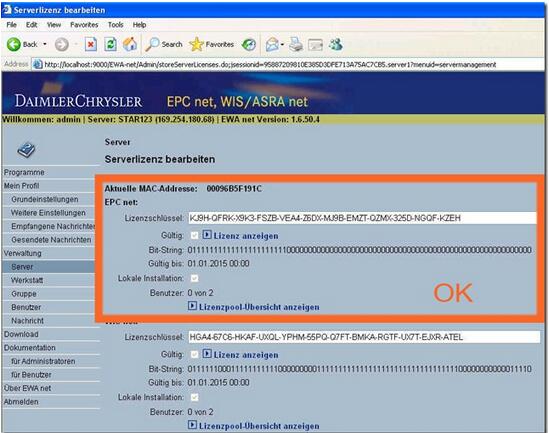
Task: Open Dokumentation in the sidebar
Action: (29, 348)
